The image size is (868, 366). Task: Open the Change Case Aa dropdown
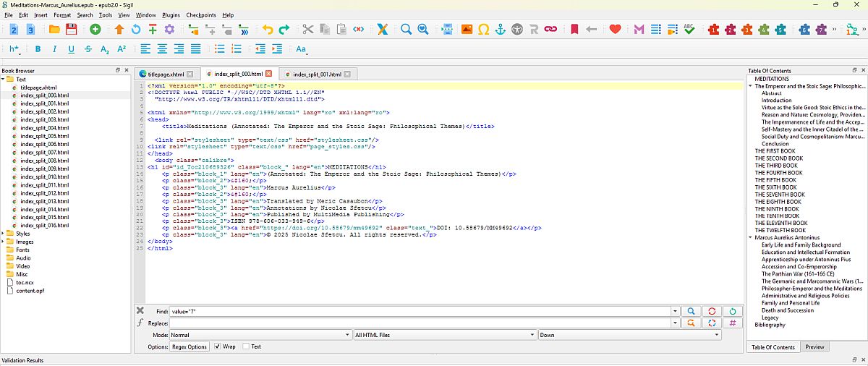point(302,49)
